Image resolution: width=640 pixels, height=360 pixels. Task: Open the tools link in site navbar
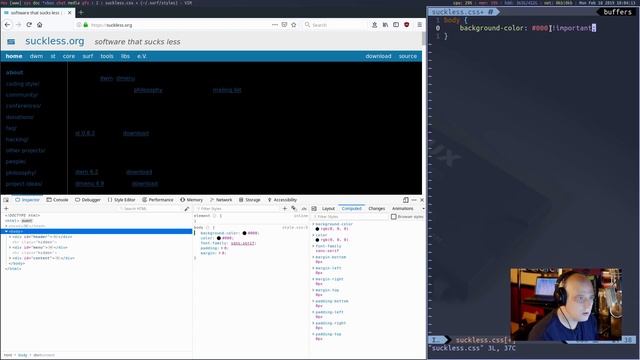(107, 56)
